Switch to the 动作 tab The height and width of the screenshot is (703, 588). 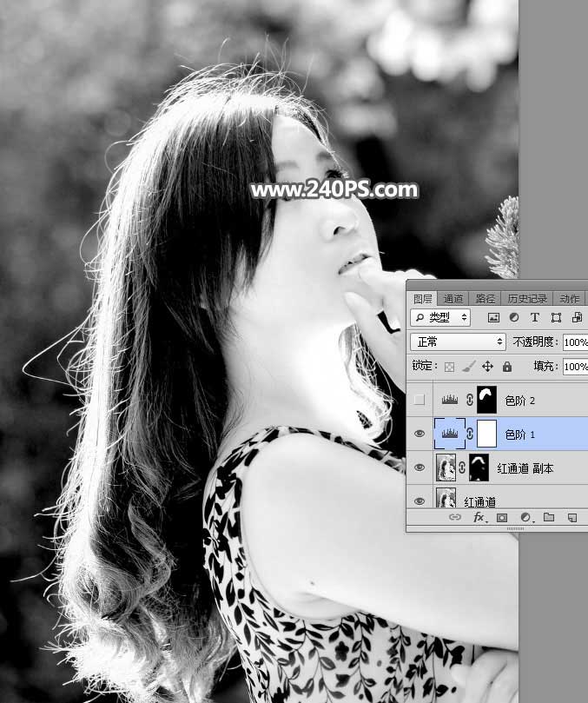569,299
